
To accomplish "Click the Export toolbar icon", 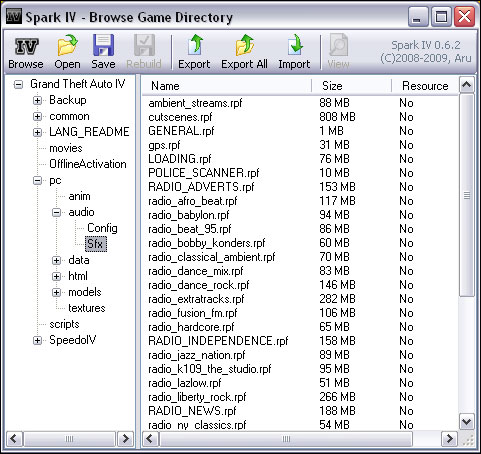I will pyautogui.click(x=195, y=45).
